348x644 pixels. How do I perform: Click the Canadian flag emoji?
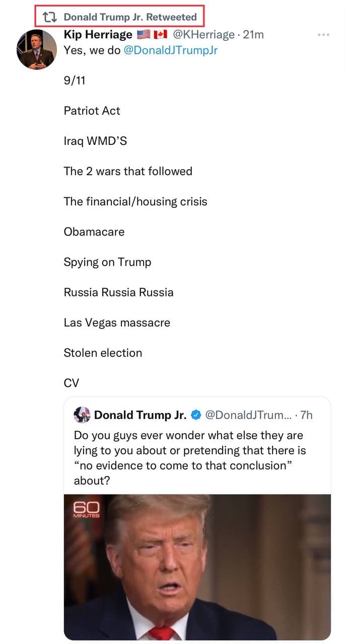(160, 35)
